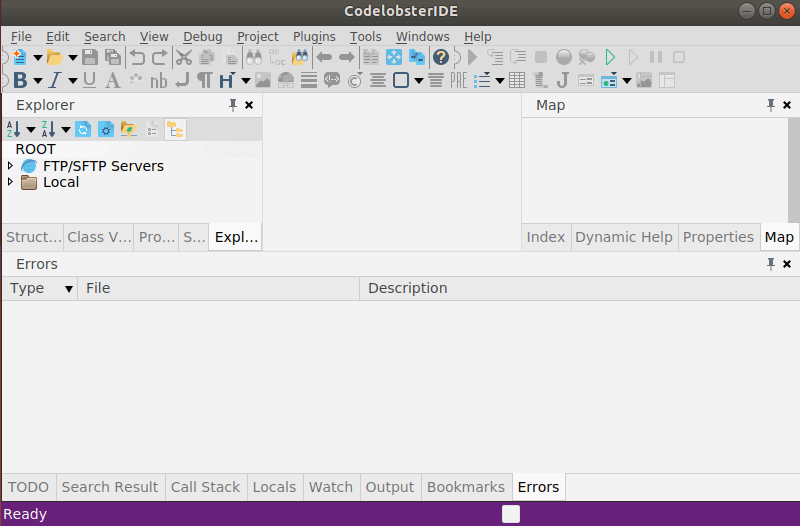The height and width of the screenshot is (526, 800).
Task: Save the current file with the floppy icon
Action: pyautogui.click(x=90, y=57)
